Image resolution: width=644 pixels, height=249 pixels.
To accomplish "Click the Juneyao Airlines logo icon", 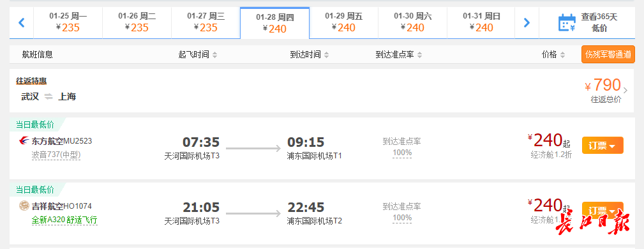I will pos(24,206).
